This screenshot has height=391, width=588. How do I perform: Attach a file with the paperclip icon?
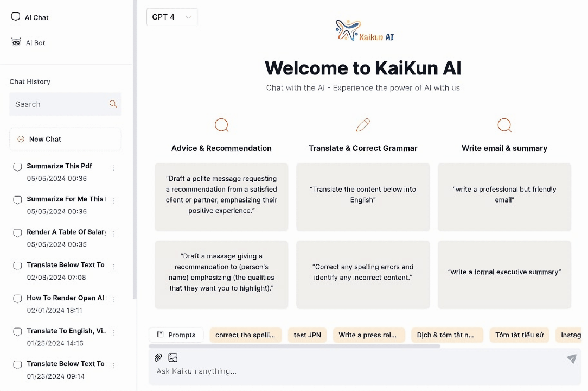click(x=158, y=357)
